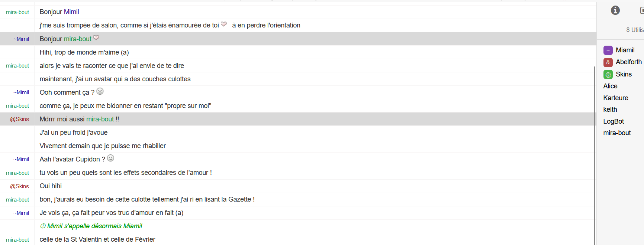Click the "8 Utilis…" user count label
This screenshot has width=644, height=245.
(634, 30)
